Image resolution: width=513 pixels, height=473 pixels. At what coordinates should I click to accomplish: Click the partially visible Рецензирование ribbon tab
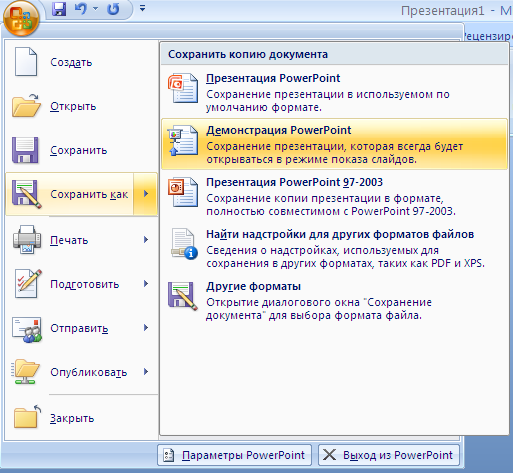(488, 36)
